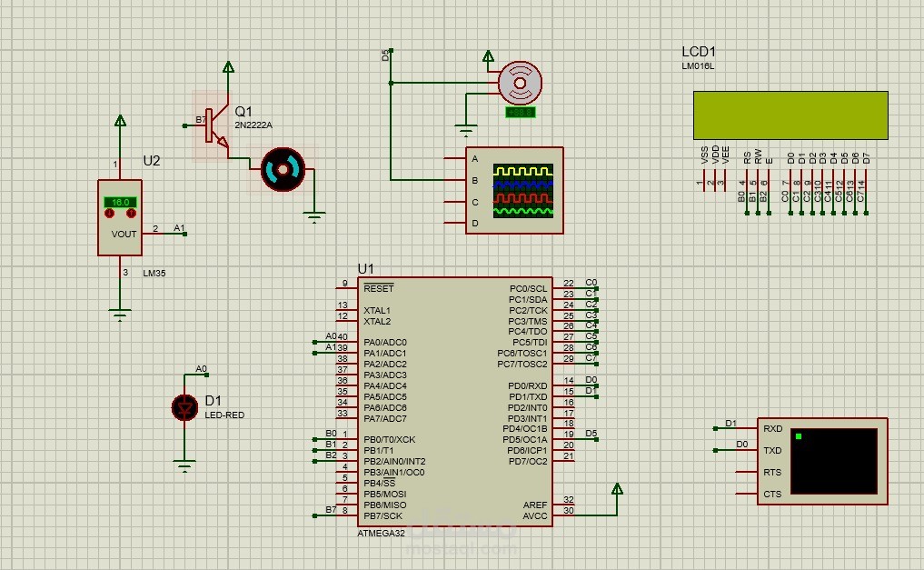924x570 pixels.
Task: Click the RXD pin label on virtual terminal
Action: point(772,428)
